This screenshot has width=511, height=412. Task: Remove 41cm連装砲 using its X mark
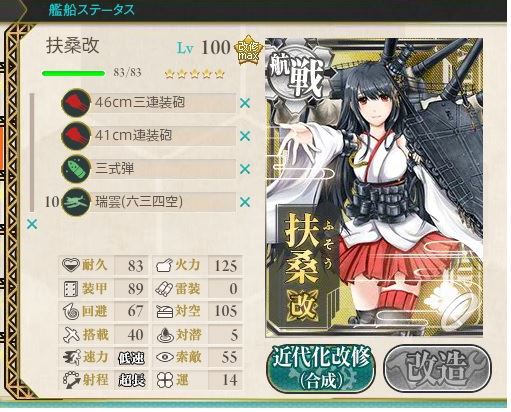pyautogui.click(x=245, y=136)
